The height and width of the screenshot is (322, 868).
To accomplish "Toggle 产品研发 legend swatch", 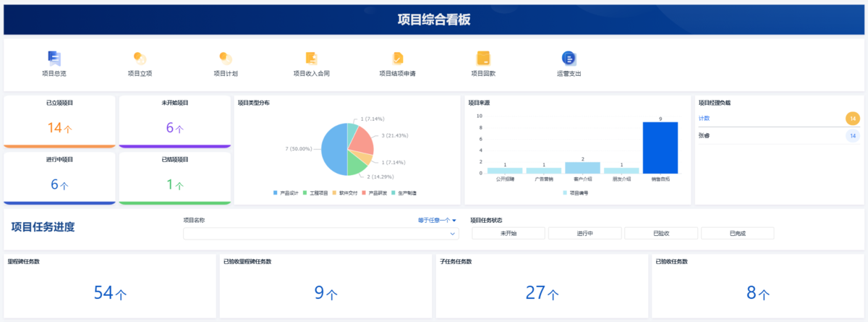I will (364, 193).
